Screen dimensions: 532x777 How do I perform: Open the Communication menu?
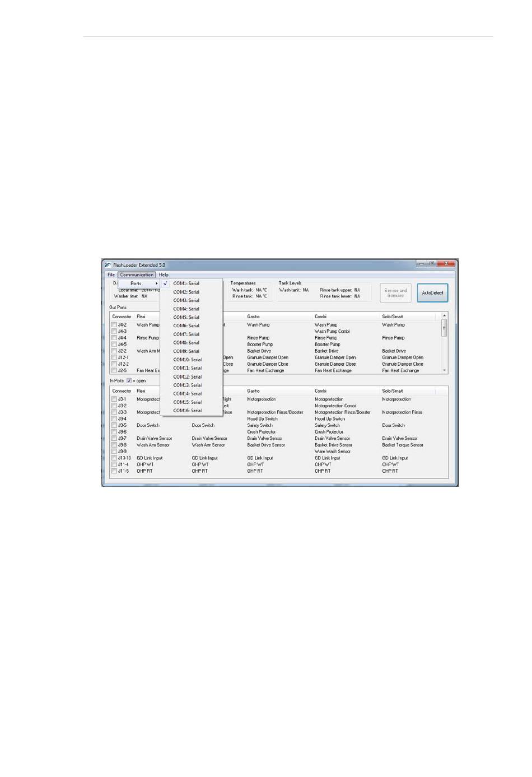137,275
